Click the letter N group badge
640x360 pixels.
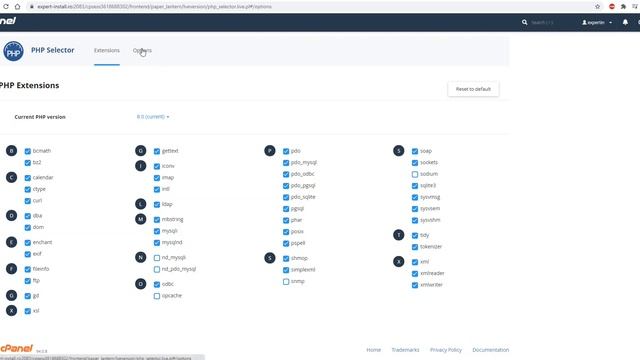pyautogui.click(x=140, y=258)
